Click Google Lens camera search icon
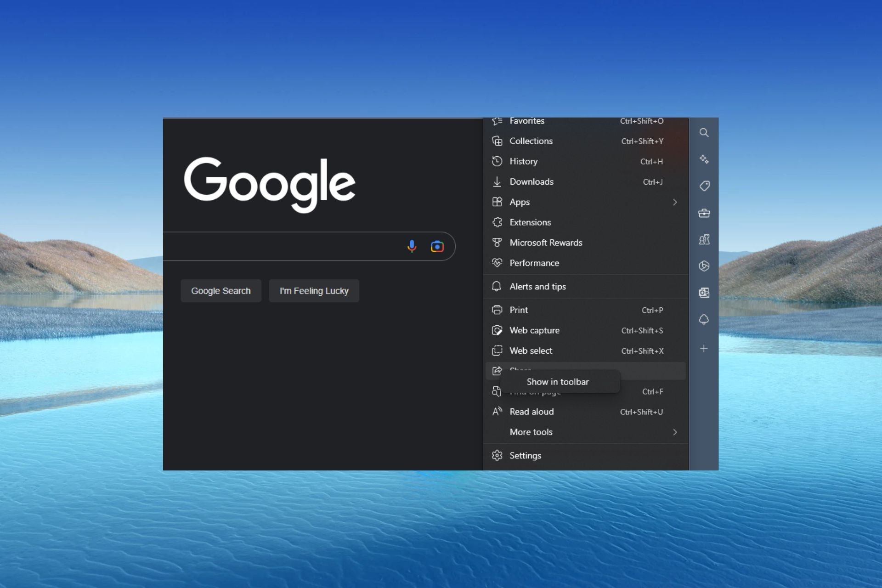 437,247
